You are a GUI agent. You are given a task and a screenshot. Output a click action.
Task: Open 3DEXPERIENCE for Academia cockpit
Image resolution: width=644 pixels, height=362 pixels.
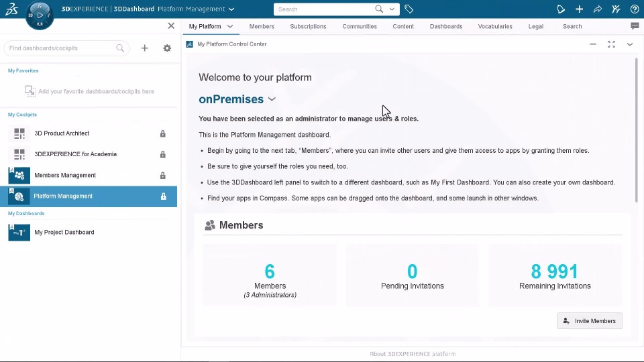[89, 154]
